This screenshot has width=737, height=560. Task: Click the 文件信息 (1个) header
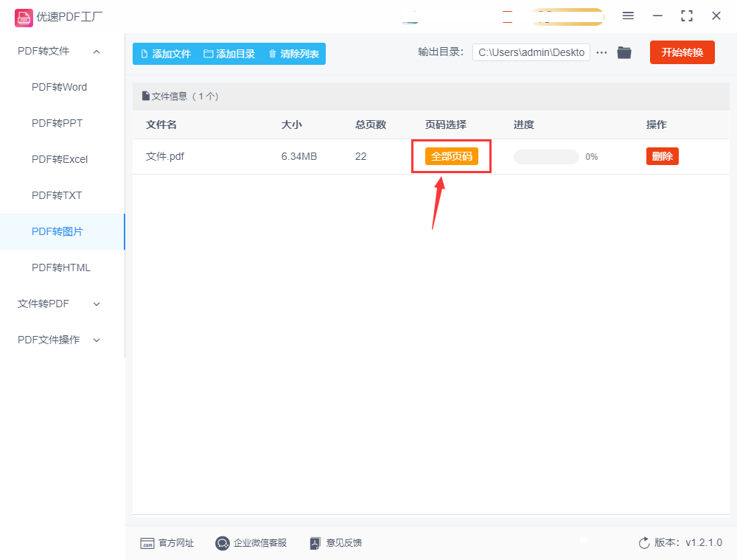point(181,97)
